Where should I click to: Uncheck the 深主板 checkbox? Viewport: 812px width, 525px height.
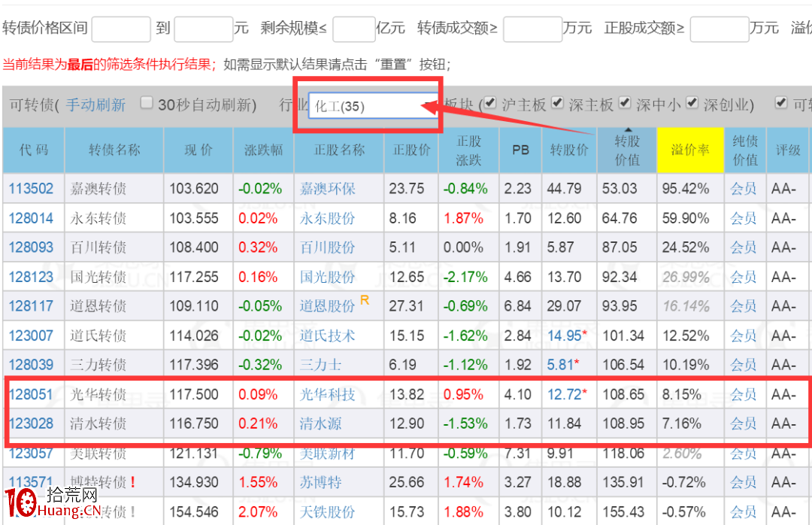pos(557,102)
